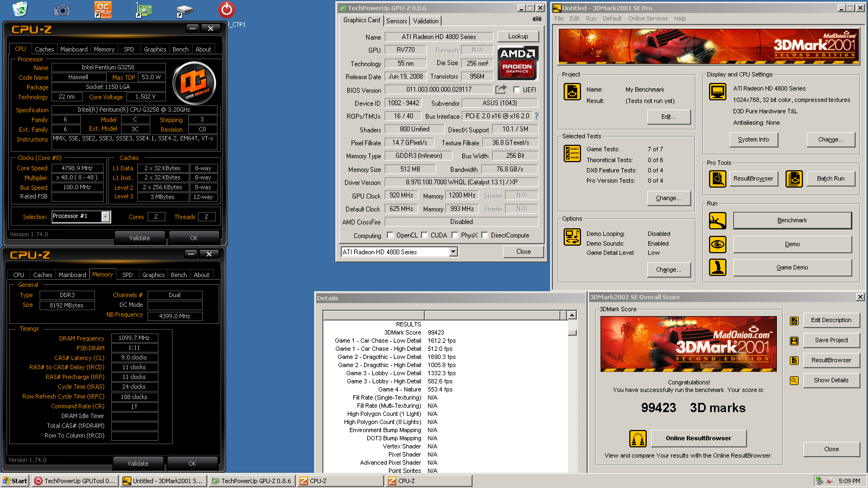This screenshot has height=488, width=868.
Task: Click the 3DMark2001 Second Edition banner
Action: 709,47
